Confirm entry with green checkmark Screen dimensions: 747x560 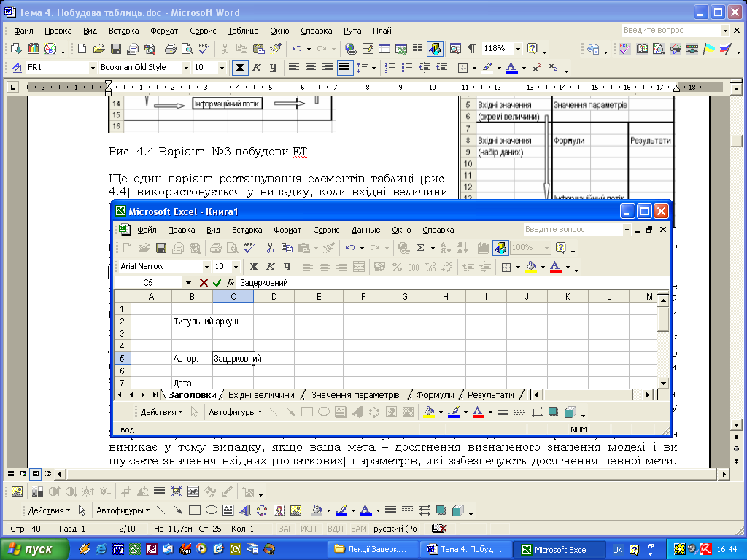(217, 283)
